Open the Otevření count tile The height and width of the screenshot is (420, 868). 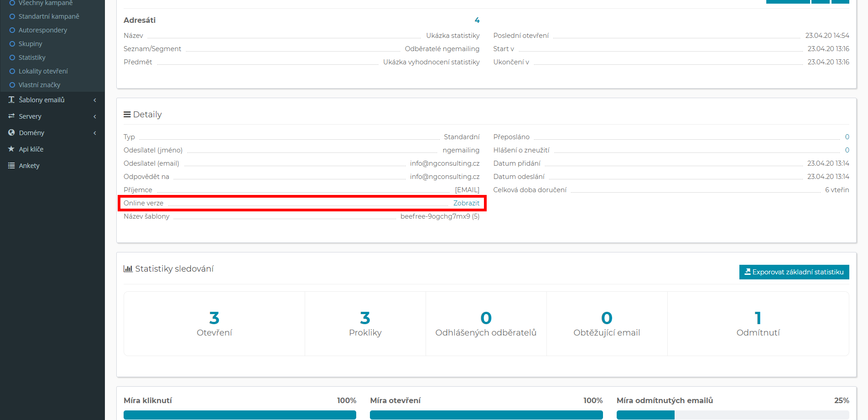click(x=214, y=324)
